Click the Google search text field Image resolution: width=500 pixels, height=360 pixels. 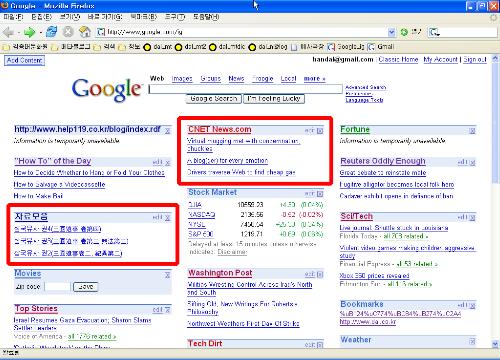(x=246, y=89)
